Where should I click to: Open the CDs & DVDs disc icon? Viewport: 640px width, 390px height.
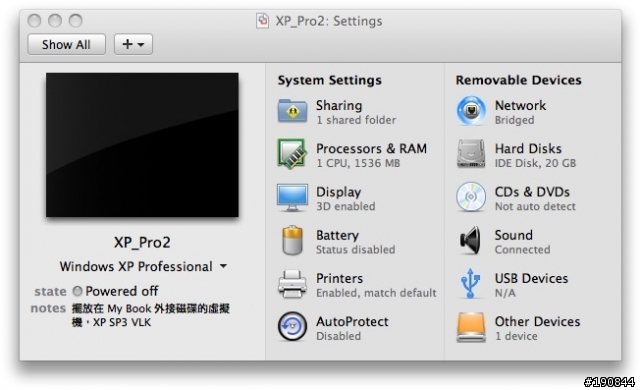(x=471, y=197)
